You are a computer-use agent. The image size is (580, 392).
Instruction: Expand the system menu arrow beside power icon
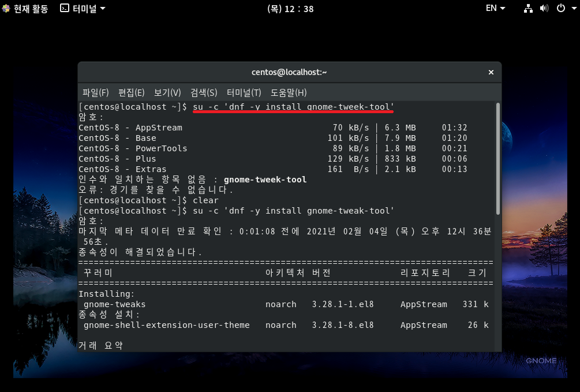coord(574,8)
